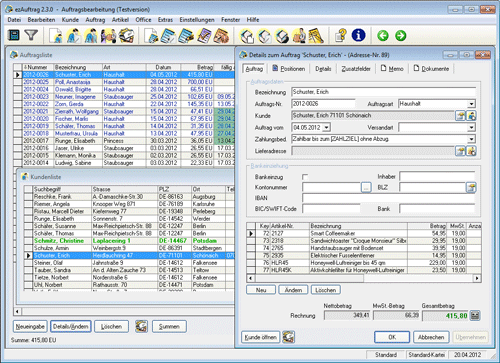Open the Einstellungen menu
Image resolution: width=500 pixels, height=363 pixels.
(197, 20)
